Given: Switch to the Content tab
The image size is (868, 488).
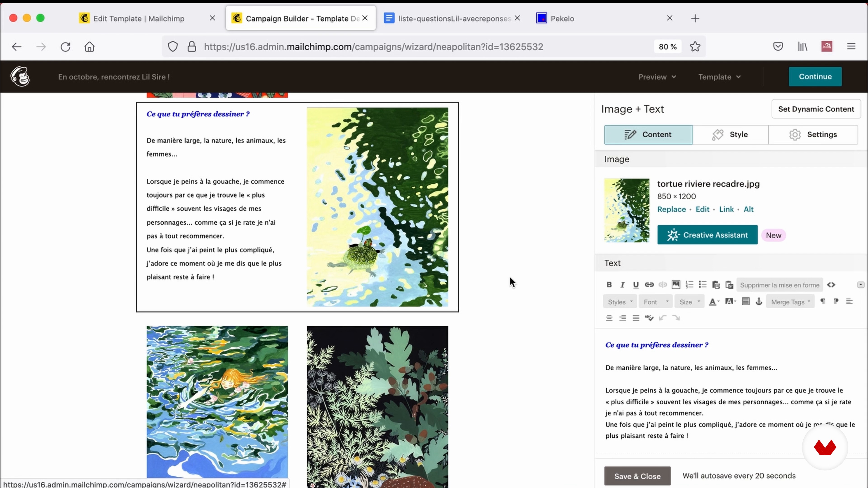Looking at the screenshot, I should pyautogui.click(x=648, y=134).
